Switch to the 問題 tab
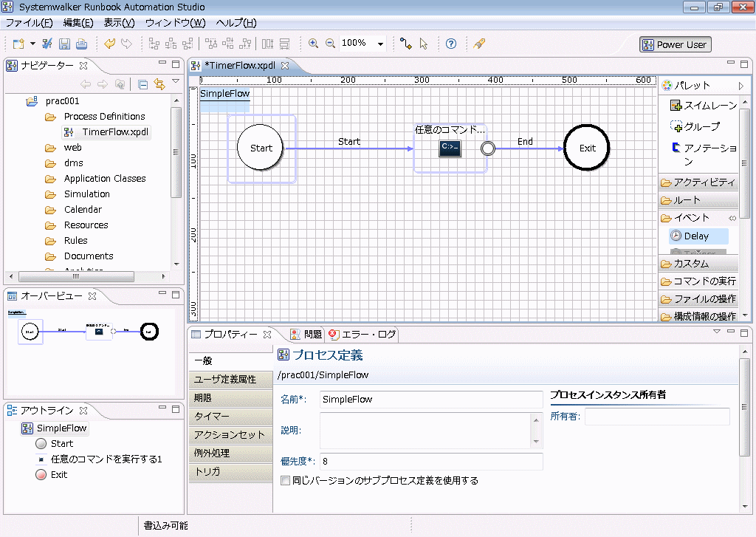Viewport: 756px width, 537px height. [x=306, y=335]
